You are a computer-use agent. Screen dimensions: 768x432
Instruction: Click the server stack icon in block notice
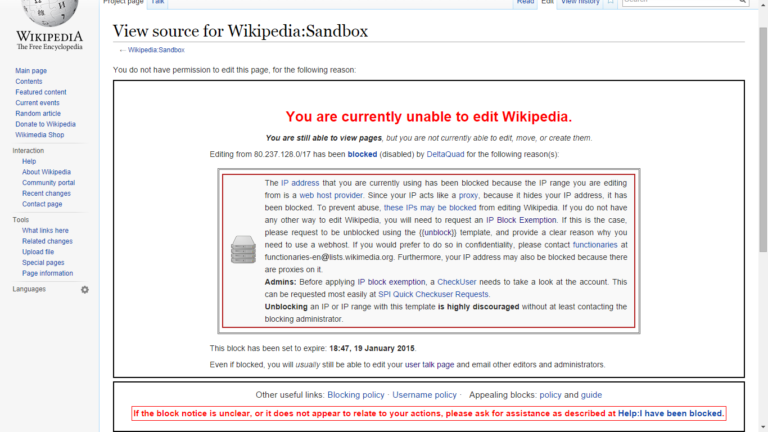point(243,250)
